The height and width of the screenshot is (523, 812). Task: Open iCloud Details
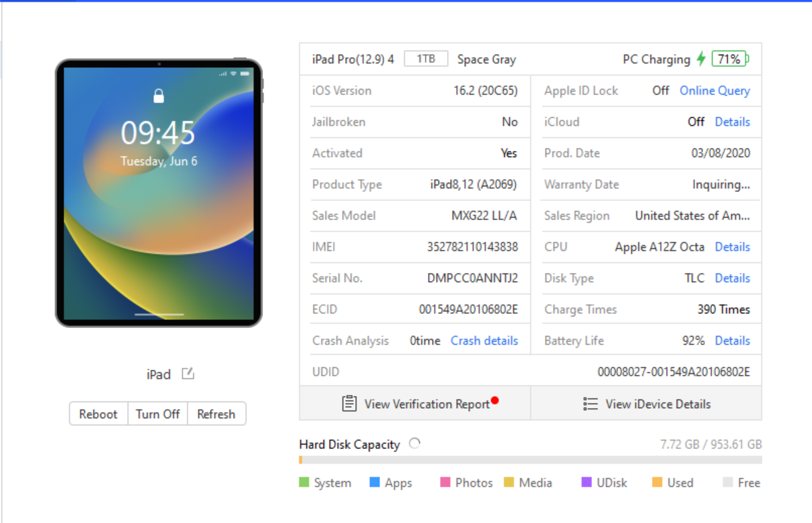click(733, 122)
